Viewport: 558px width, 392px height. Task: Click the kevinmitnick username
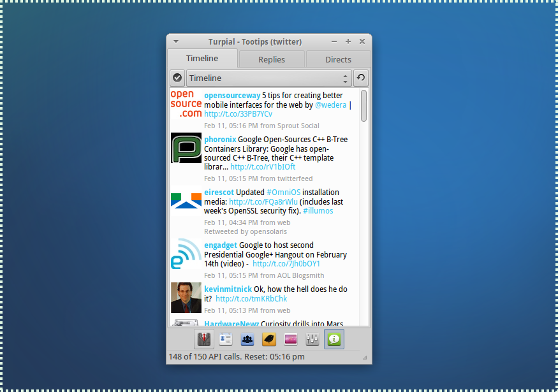tap(228, 289)
